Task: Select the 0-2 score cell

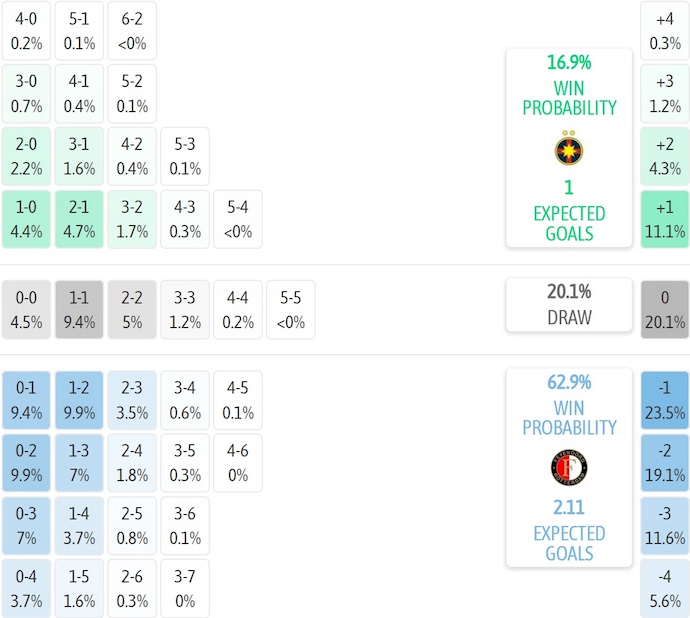Action: tap(26, 462)
